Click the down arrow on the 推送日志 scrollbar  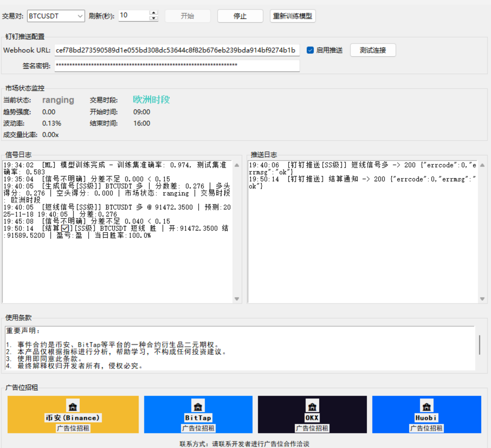tap(482, 299)
